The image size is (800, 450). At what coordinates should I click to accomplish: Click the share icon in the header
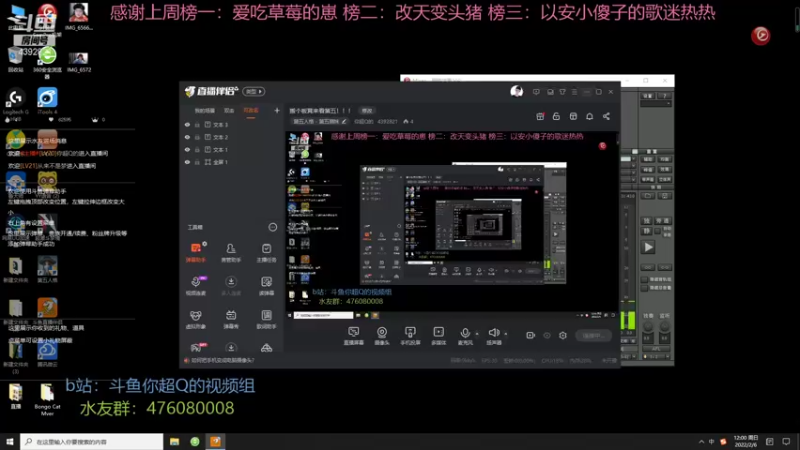pyautogui.click(x=606, y=116)
